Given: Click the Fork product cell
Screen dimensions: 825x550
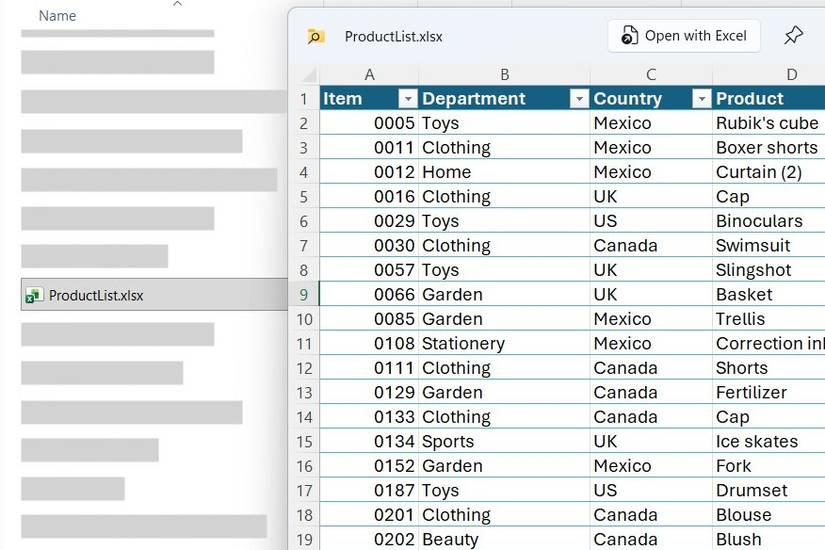Looking at the screenshot, I should [769, 466].
